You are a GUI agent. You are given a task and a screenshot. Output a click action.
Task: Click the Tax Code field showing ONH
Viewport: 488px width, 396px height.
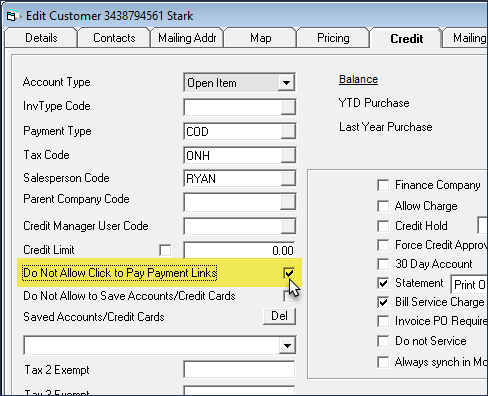tap(233, 155)
